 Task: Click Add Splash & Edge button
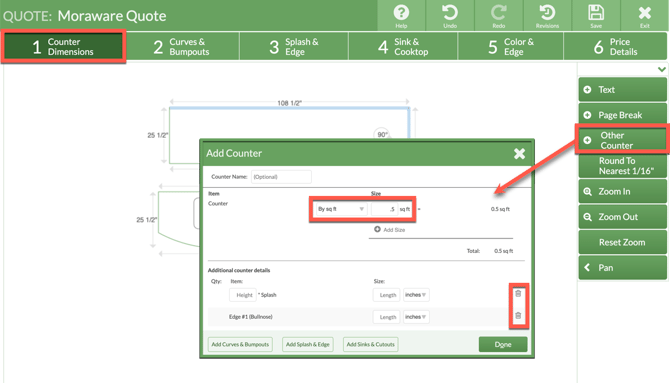pos(308,345)
